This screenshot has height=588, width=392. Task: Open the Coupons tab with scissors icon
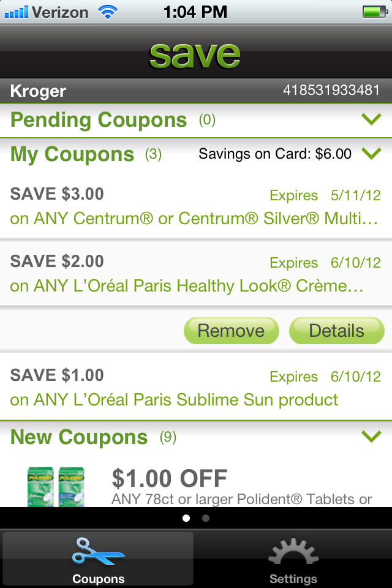click(x=98, y=559)
